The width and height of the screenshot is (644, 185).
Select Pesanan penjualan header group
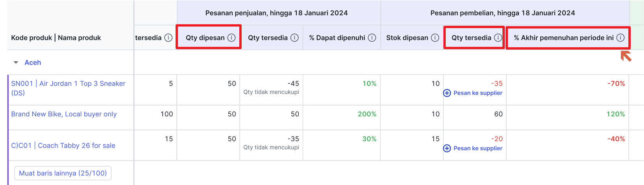[276, 13]
